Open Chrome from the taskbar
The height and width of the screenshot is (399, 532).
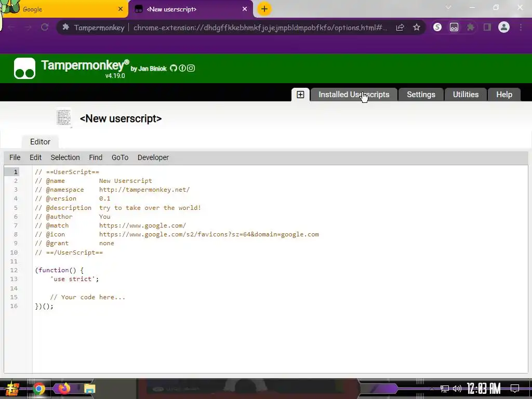click(x=38, y=389)
